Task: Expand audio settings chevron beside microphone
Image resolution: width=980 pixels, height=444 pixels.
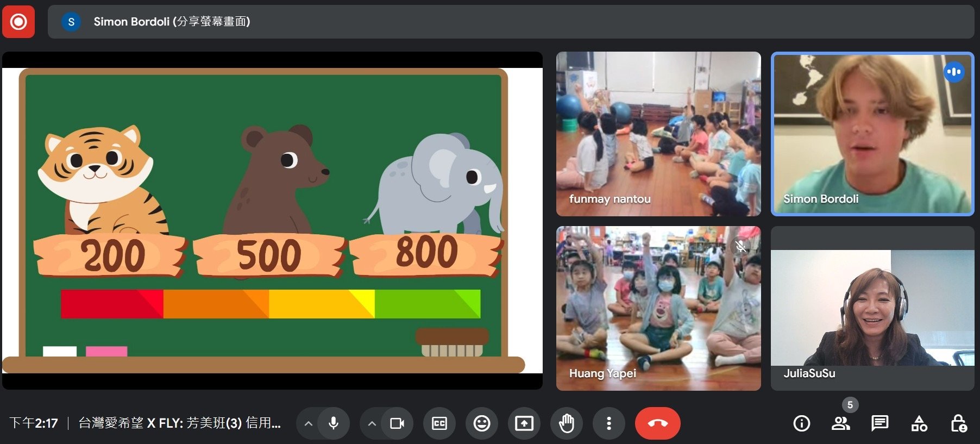Action: point(308,423)
